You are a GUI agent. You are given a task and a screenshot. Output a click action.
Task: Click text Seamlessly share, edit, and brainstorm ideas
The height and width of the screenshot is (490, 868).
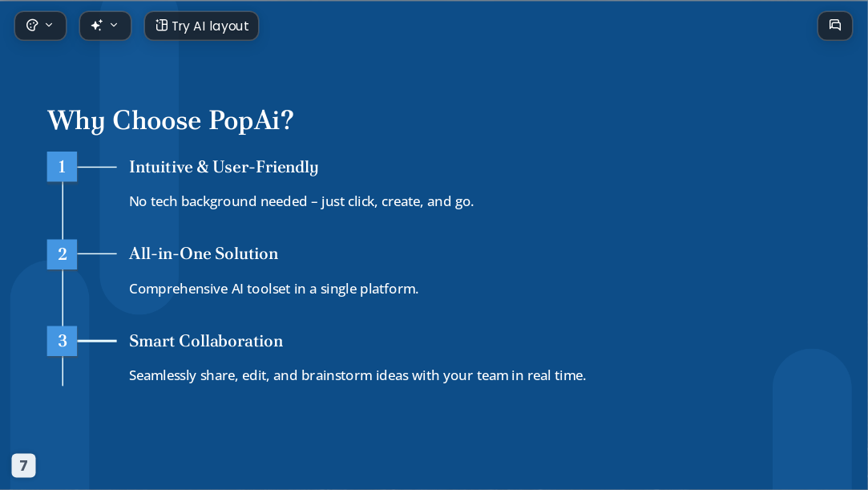tap(251, 375)
